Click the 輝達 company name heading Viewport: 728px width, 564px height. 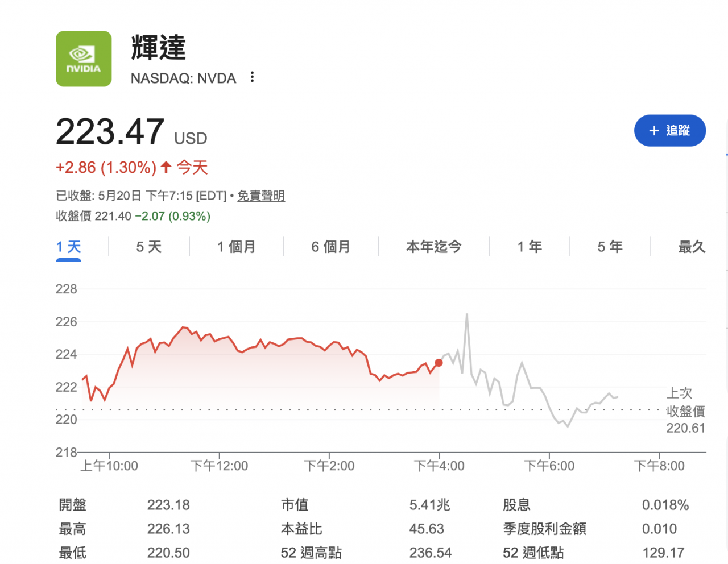[x=159, y=48]
